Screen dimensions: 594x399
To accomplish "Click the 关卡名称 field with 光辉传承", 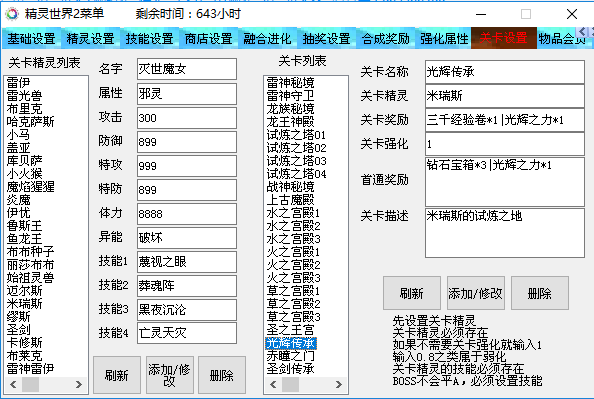I will 505,72.
